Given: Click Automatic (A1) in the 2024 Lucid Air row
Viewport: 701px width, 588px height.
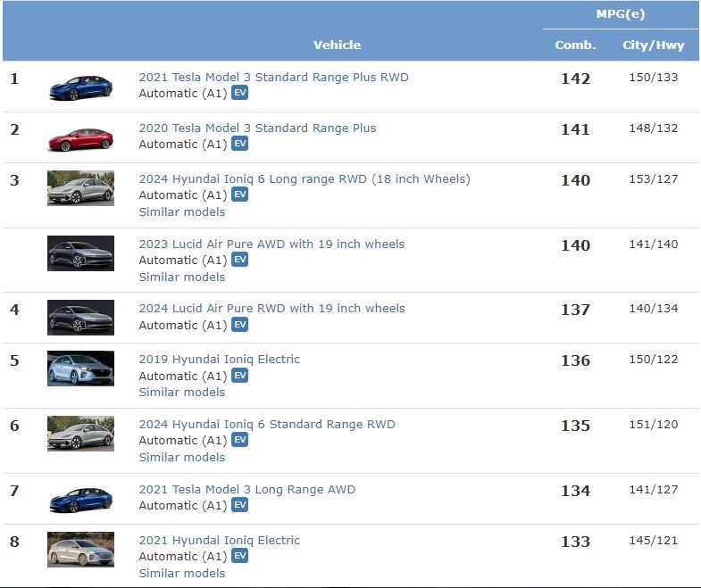Looking at the screenshot, I should 183,326.
